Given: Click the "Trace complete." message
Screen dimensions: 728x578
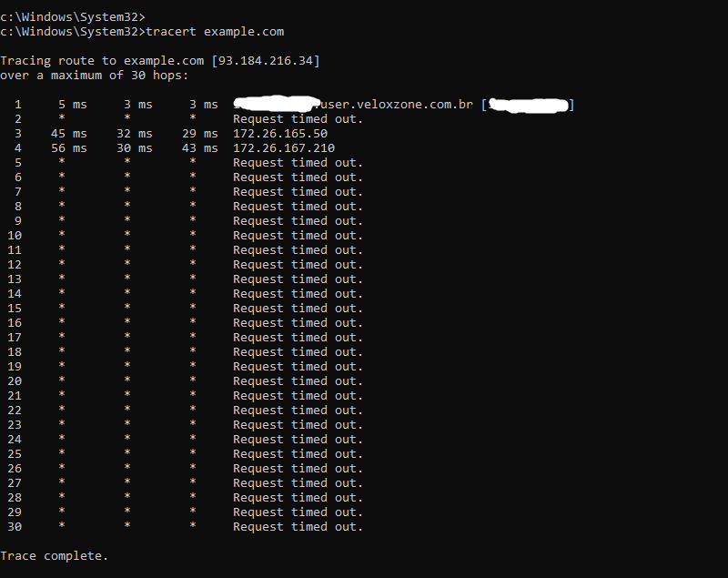Looking at the screenshot, I should pos(54,556).
